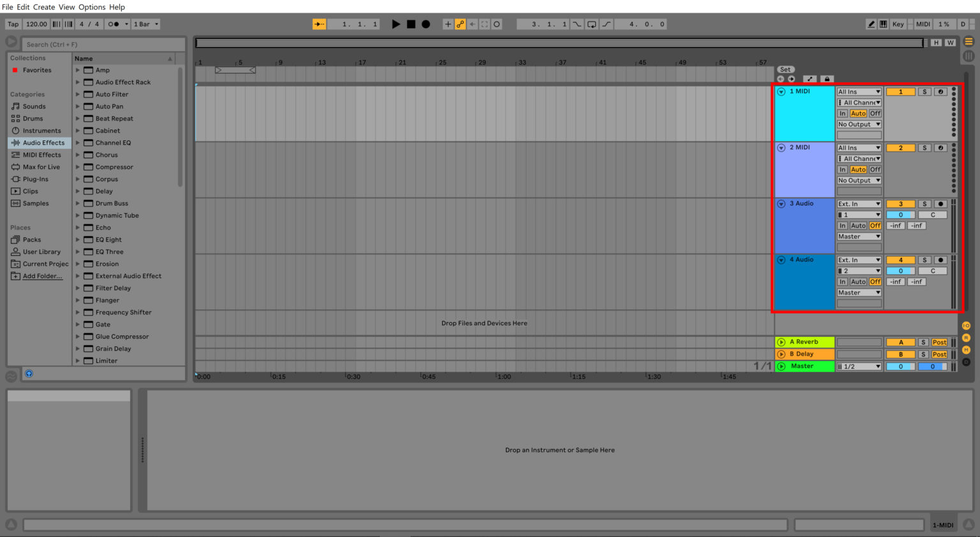Open the All Ins input dropdown on 1 MIDI
The height and width of the screenshot is (537, 980).
click(x=858, y=91)
